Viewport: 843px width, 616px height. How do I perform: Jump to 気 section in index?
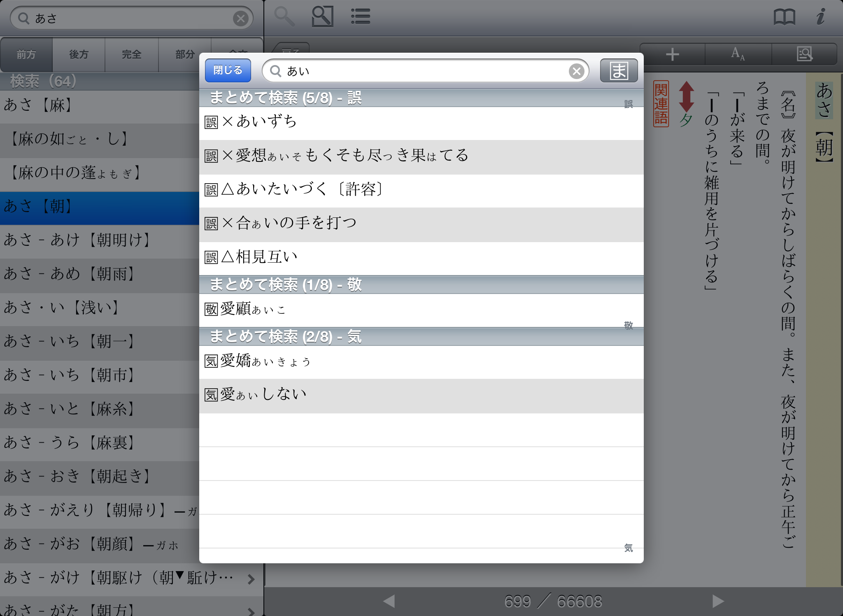point(628,548)
